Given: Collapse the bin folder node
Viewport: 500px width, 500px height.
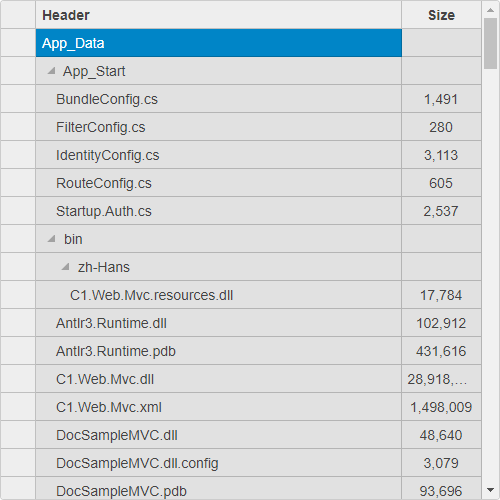Looking at the screenshot, I should pyautogui.click(x=51, y=239).
